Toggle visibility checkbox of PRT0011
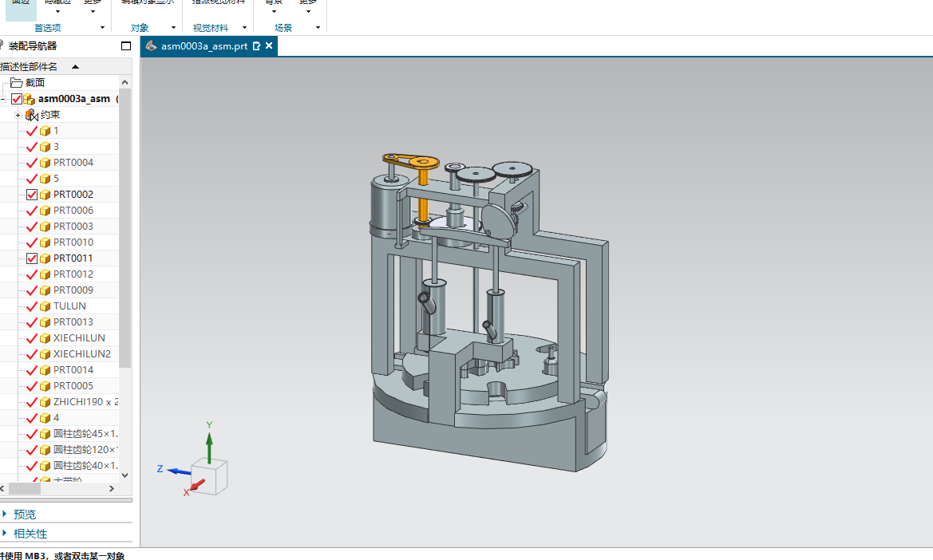Image resolution: width=933 pixels, height=560 pixels. [32, 258]
